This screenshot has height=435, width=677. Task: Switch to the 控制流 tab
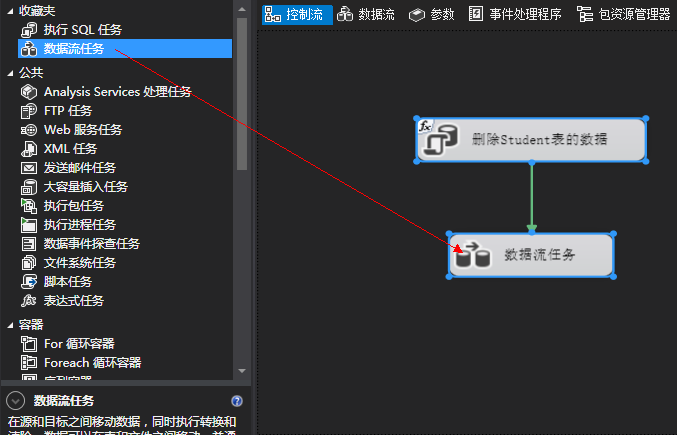tap(297, 15)
